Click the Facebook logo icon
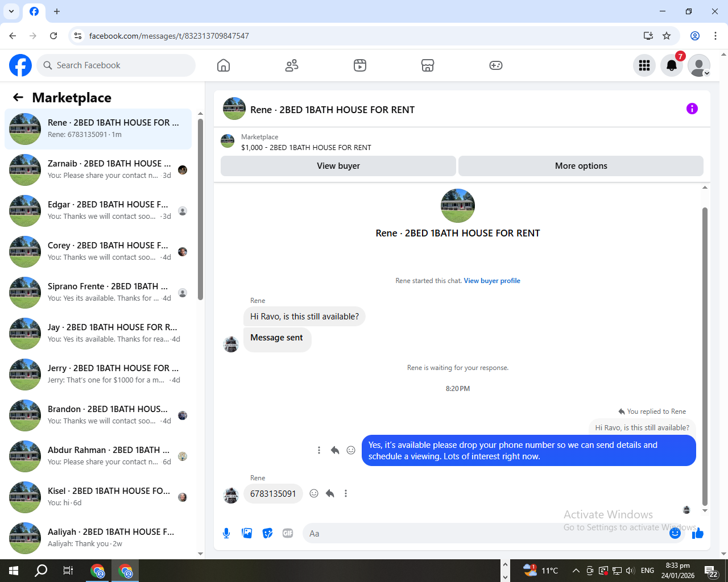Image resolution: width=728 pixels, height=582 pixels. point(20,65)
